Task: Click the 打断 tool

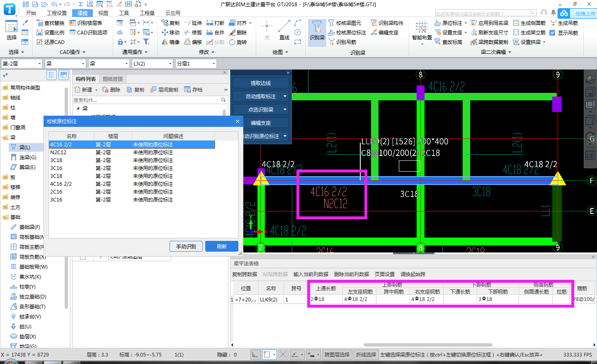Action: 215,23
